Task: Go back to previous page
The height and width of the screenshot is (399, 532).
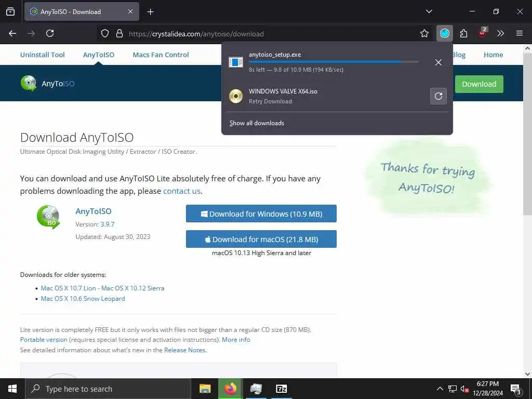Action: point(12,33)
